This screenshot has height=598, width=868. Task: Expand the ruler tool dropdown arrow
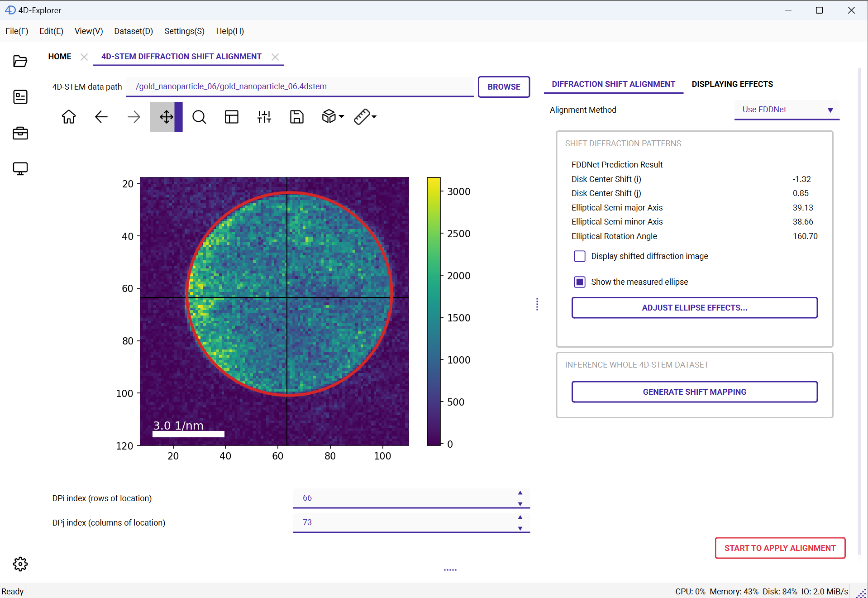click(x=374, y=117)
